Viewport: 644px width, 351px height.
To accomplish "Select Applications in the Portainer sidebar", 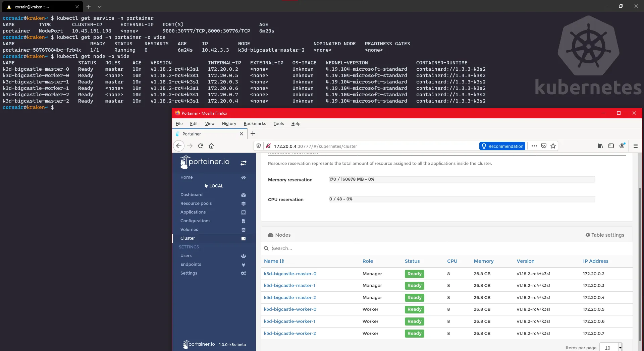I will (193, 212).
